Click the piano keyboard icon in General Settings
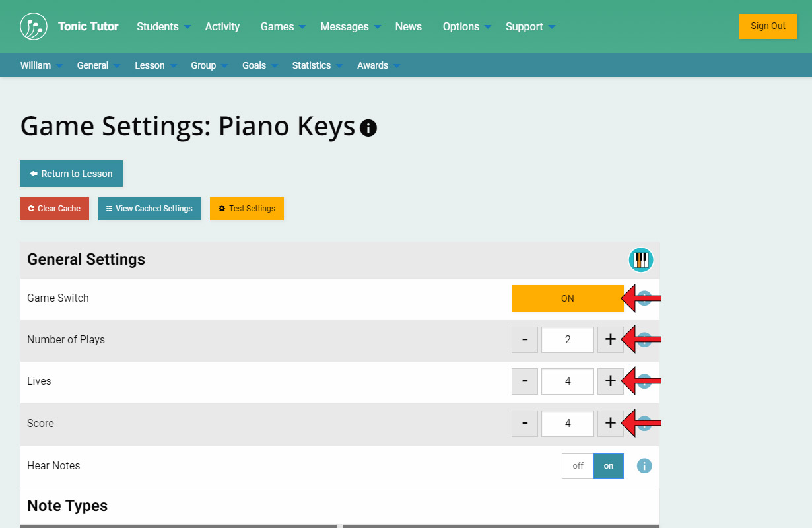The width and height of the screenshot is (812, 528). [640, 259]
